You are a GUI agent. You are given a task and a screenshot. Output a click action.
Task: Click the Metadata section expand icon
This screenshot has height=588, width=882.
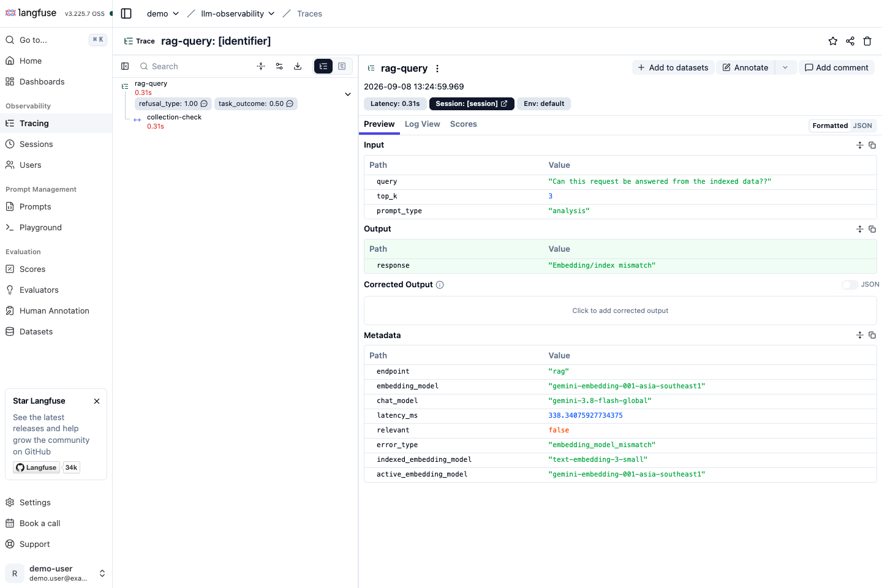(860, 335)
